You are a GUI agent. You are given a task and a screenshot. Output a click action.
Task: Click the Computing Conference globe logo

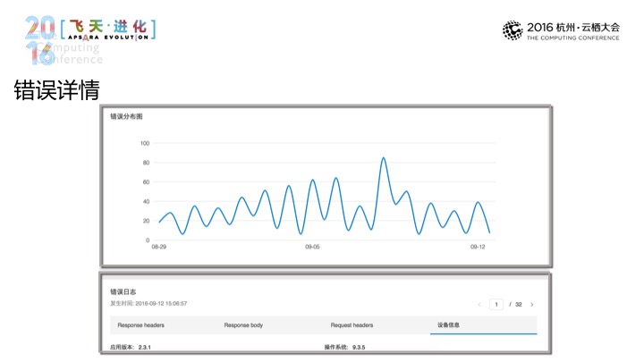pyautogui.click(x=512, y=31)
